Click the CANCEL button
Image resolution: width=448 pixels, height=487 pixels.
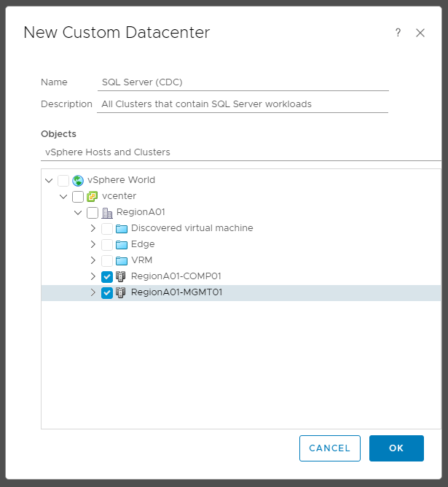330,448
